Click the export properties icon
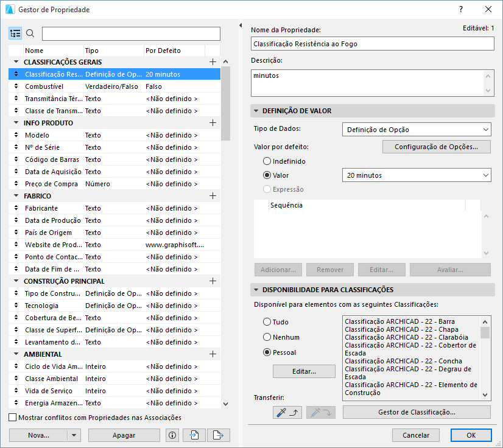Viewport: 503px width, 448px height. pos(218,435)
